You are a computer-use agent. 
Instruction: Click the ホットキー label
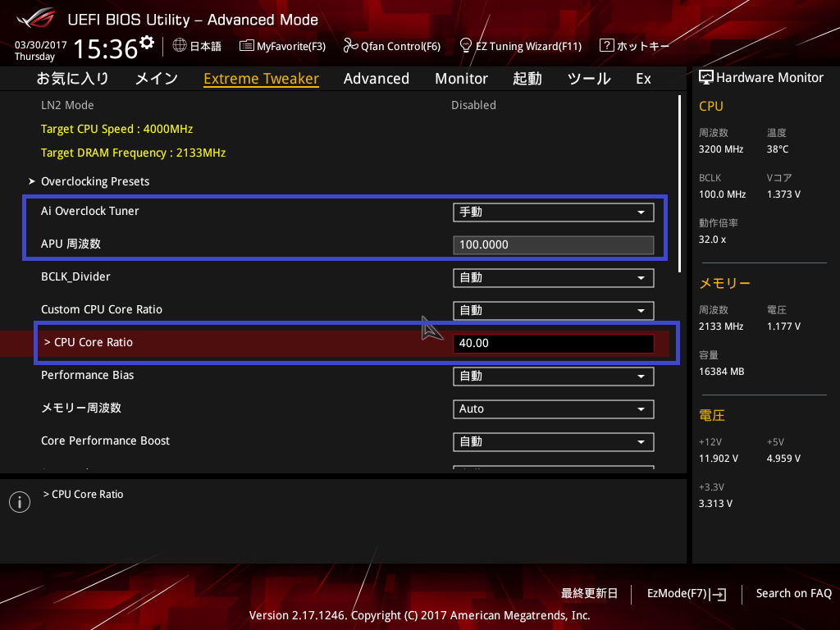pyautogui.click(x=643, y=46)
